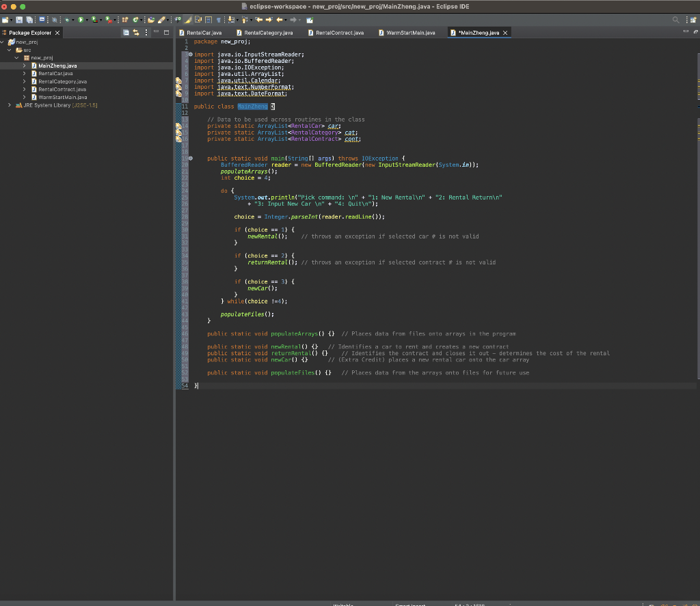Click the Back navigation arrow in the toolbar

[x=278, y=19]
